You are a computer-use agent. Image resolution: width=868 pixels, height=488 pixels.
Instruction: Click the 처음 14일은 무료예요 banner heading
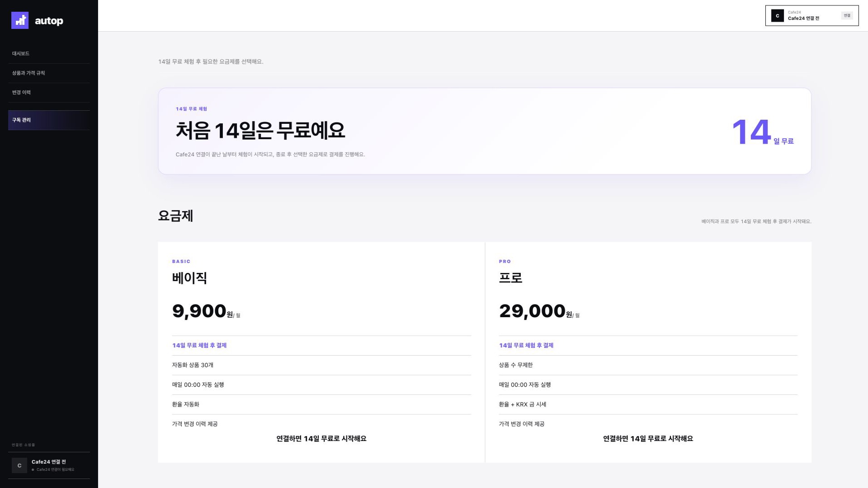(x=260, y=131)
